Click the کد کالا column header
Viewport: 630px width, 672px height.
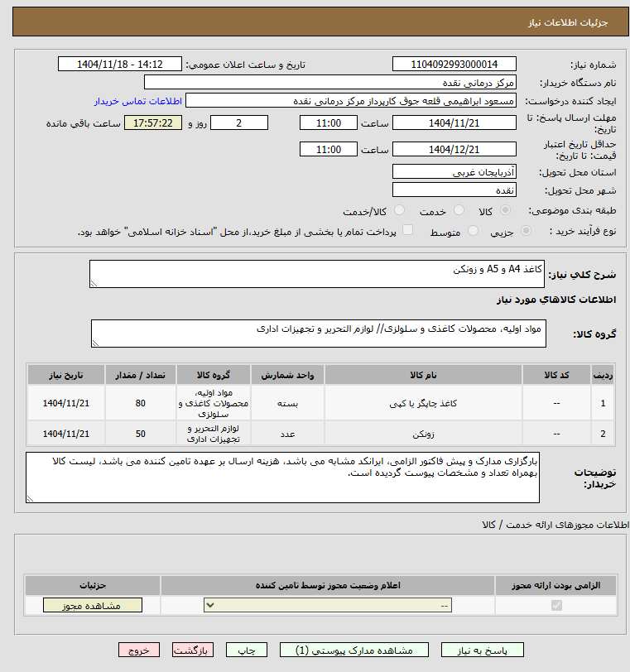556,375
